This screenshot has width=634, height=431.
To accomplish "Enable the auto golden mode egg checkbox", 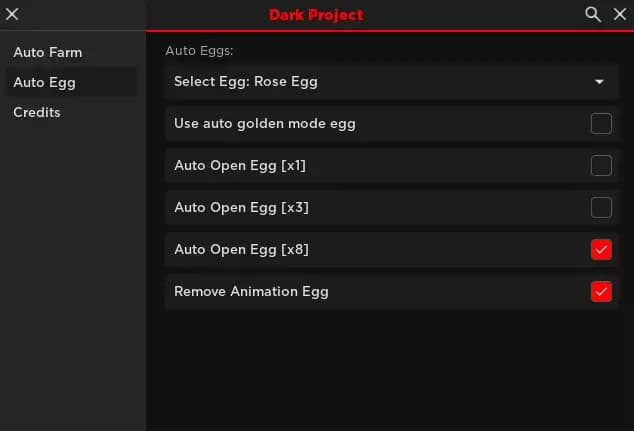I will pyautogui.click(x=601, y=124).
